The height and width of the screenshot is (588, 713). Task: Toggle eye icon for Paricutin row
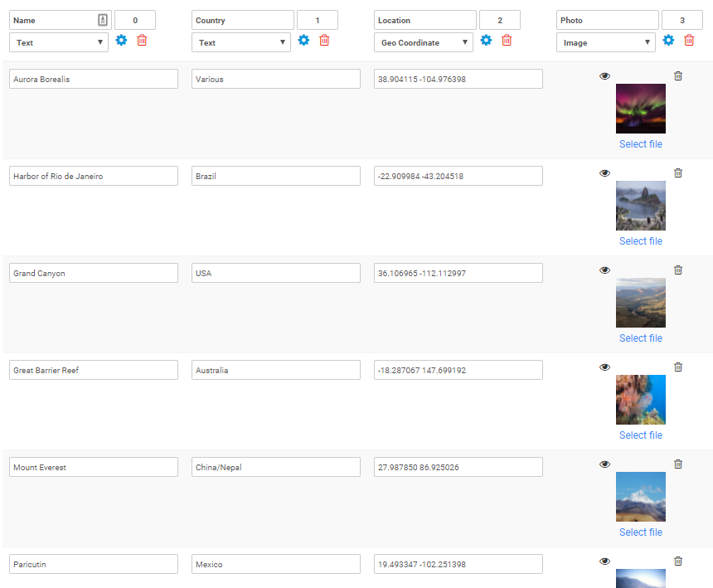[604, 561]
